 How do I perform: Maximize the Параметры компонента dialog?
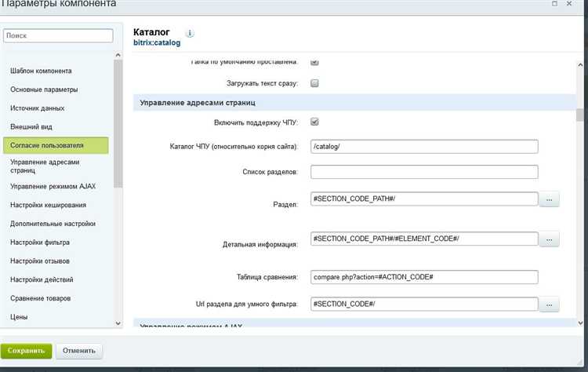(554, 3)
